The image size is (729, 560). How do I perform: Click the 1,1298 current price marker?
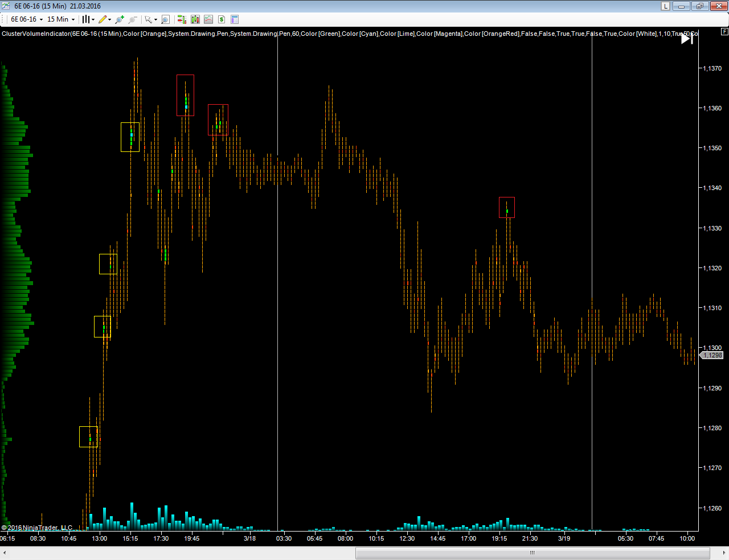pyautogui.click(x=711, y=355)
